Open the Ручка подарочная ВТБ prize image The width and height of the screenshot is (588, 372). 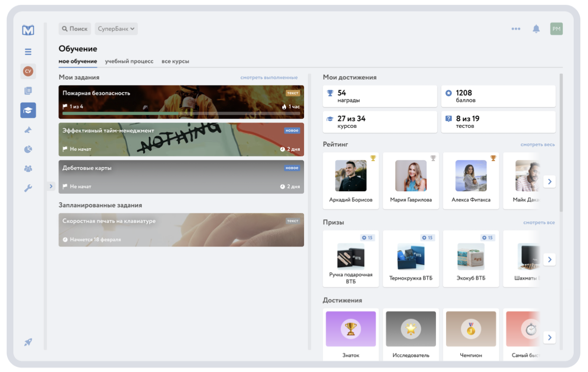pyautogui.click(x=351, y=257)
